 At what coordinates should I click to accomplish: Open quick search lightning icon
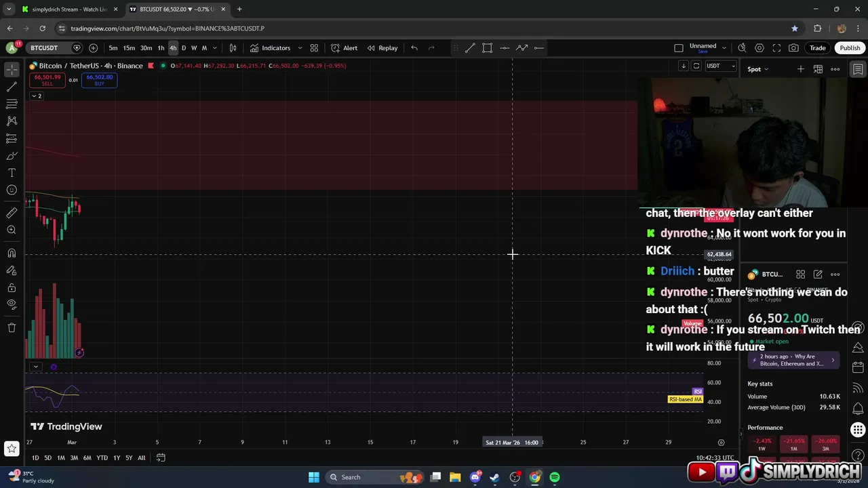tap(742, 48)
